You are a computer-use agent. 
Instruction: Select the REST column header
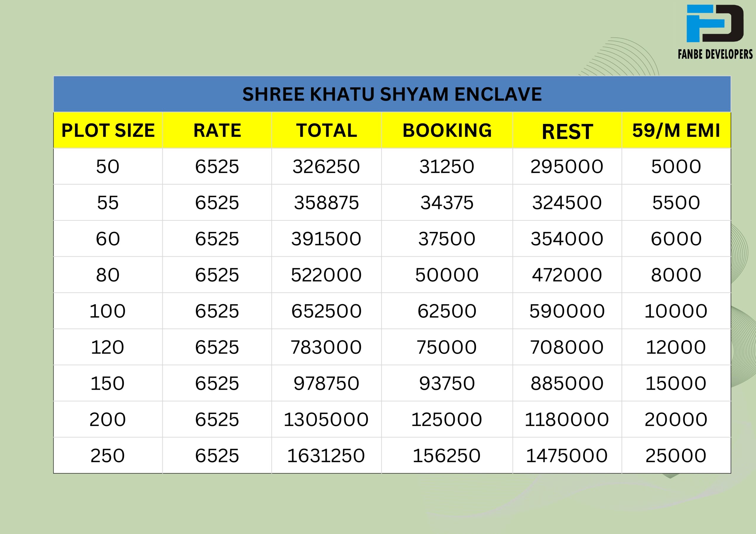coord(567,132)
